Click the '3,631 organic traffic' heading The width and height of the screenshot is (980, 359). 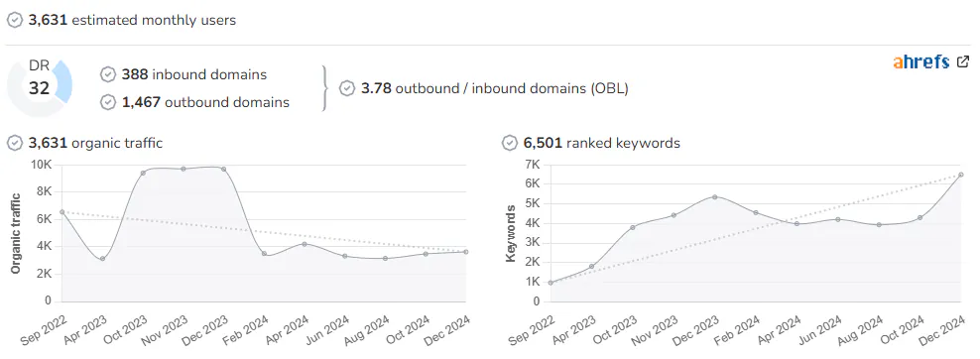coord(95,143)
